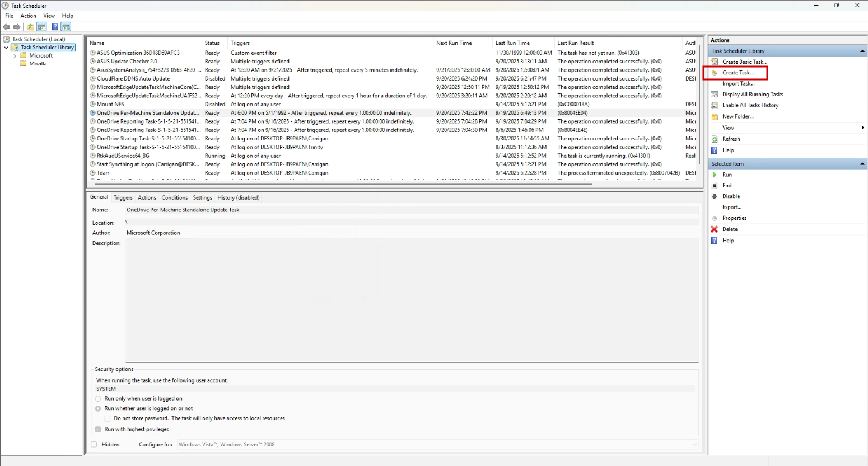Check the Hidden checkbox
The width and height of the screenshot is (868, 466).
(94, 445)
